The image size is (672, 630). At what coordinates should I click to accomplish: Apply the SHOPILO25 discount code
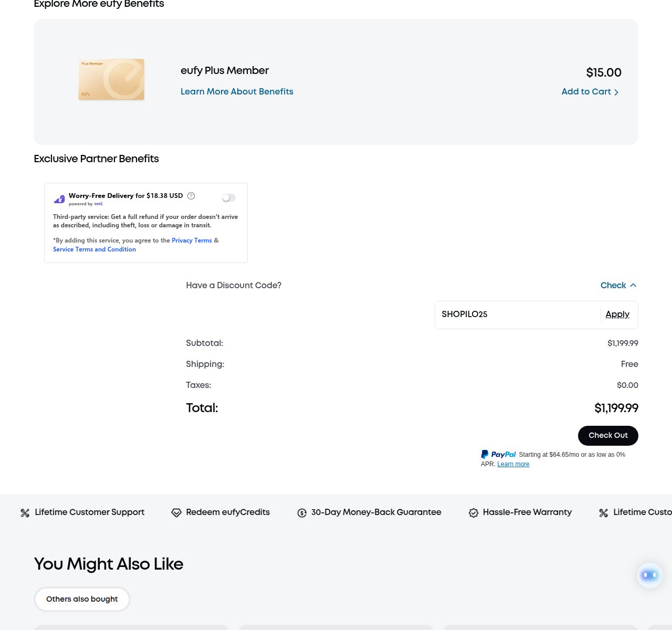coord(617,314)
